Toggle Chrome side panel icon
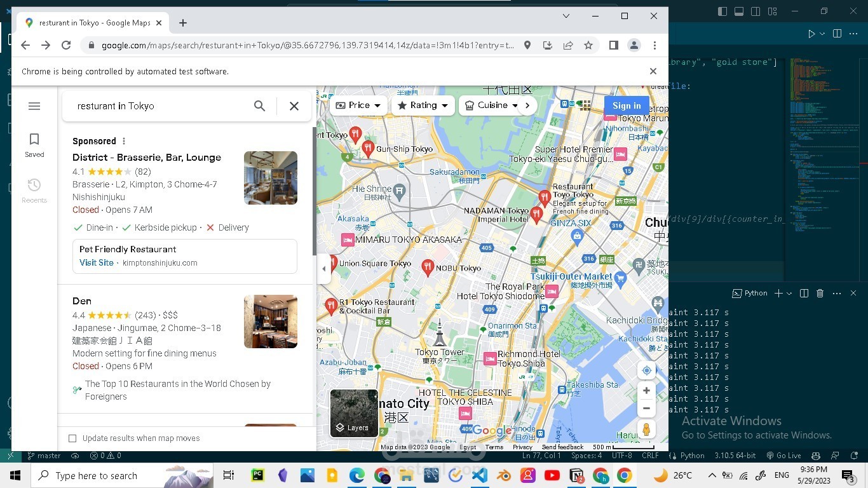Viewport: 868px width, 488px height. point(613,45)
